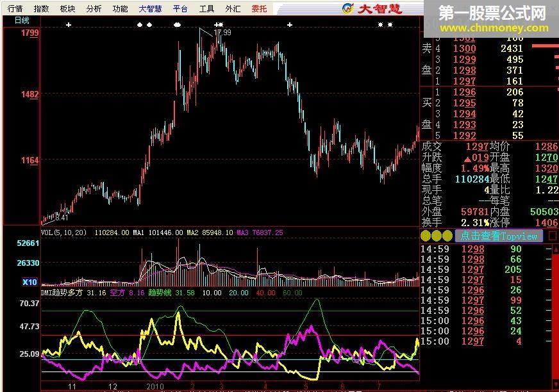Viewport: 559px width, 392px height.
Task: Click the MA2 85948.10 volume average label
Action: [x=210, y=233]
